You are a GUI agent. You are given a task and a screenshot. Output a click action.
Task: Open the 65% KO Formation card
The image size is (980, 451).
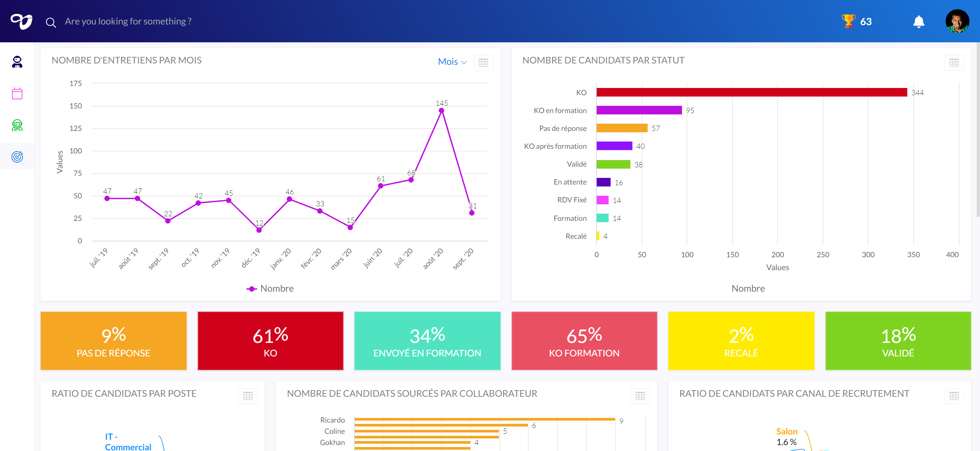[584, 341]
